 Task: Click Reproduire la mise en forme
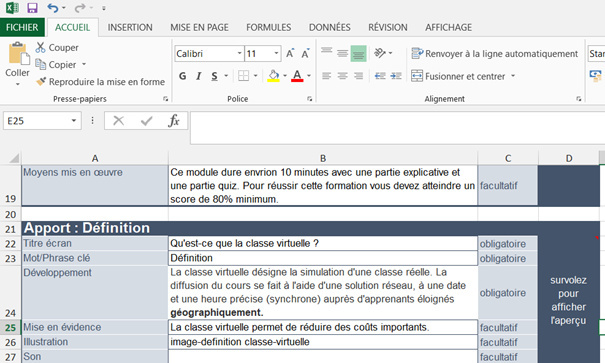(101, 82)
